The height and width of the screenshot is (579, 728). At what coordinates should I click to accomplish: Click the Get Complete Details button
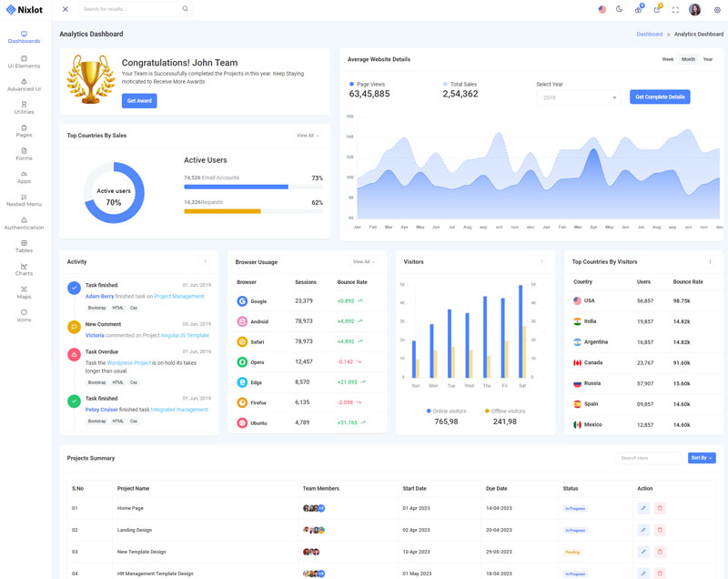[660, 96]
